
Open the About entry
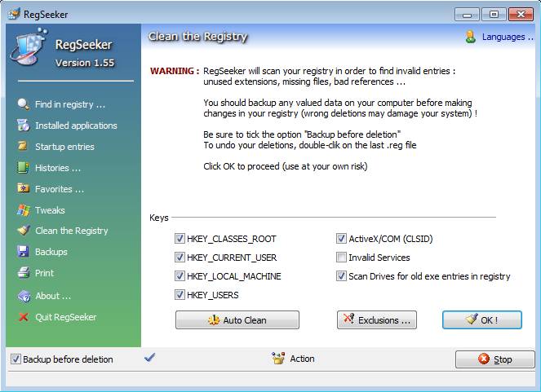[53, 296]
